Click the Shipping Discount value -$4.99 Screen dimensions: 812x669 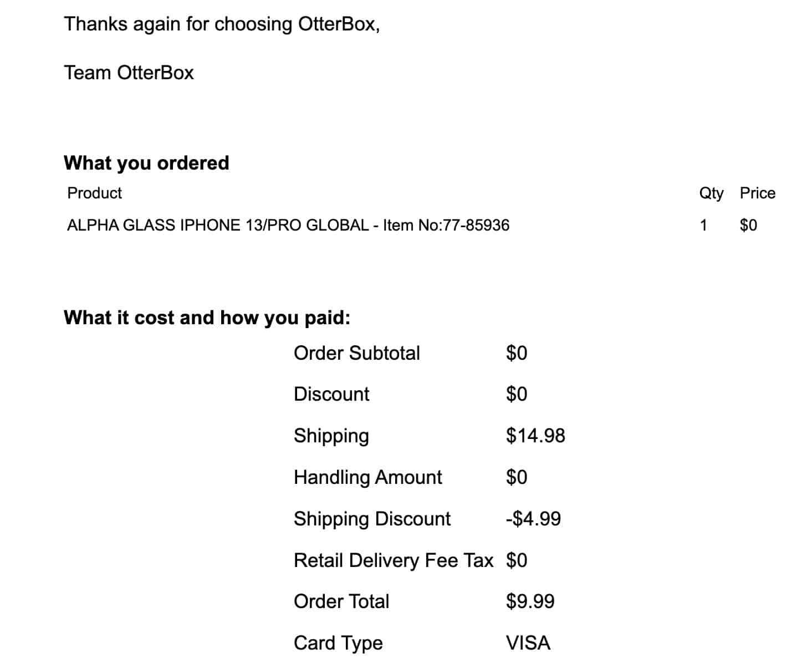(533, 519)
